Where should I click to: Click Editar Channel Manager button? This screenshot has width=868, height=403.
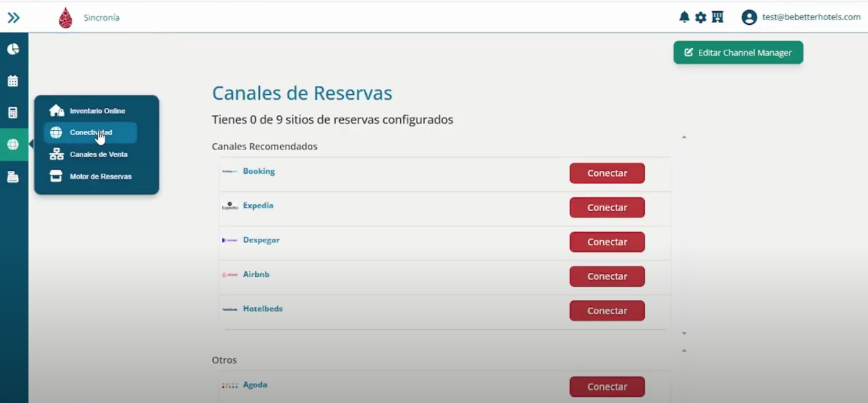point(738,53)
